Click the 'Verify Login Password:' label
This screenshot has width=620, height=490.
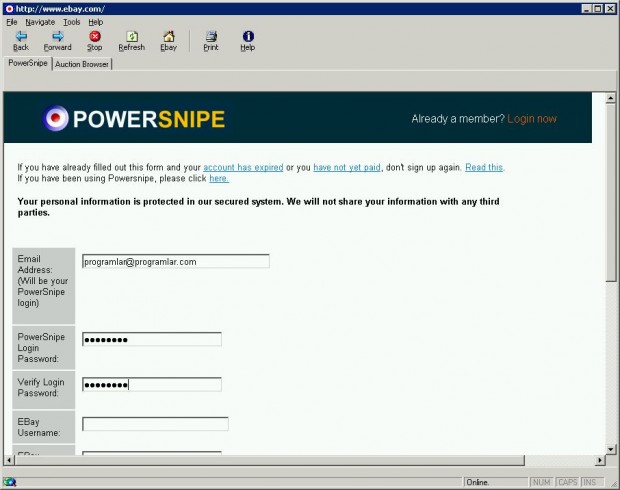click(41, 388)
